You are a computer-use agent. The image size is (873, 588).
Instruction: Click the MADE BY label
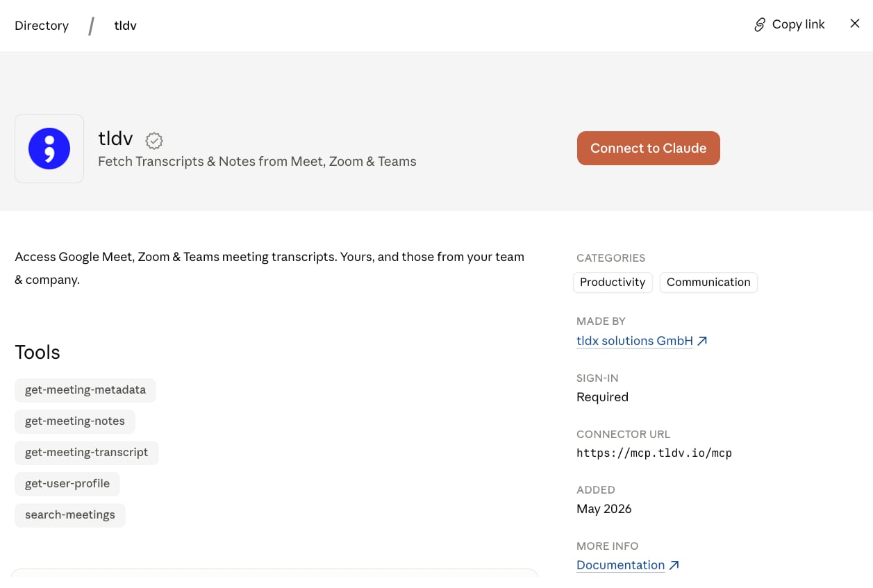coord(601,321)
